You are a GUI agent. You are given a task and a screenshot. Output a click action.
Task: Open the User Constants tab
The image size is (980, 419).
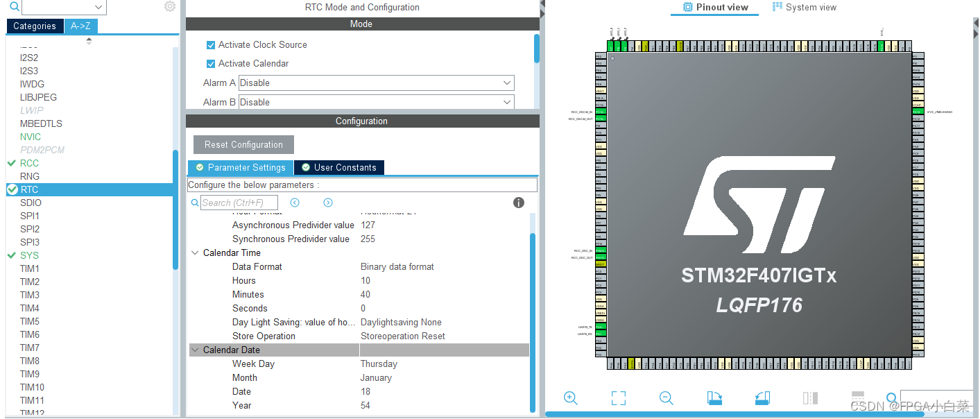click(338, 167)
